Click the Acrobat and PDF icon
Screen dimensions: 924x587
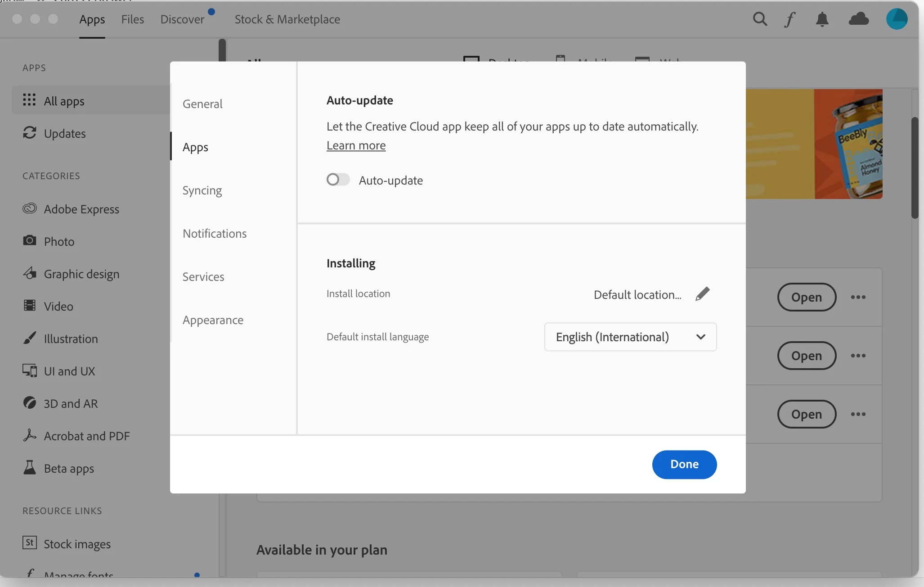(x=30, y=435)
